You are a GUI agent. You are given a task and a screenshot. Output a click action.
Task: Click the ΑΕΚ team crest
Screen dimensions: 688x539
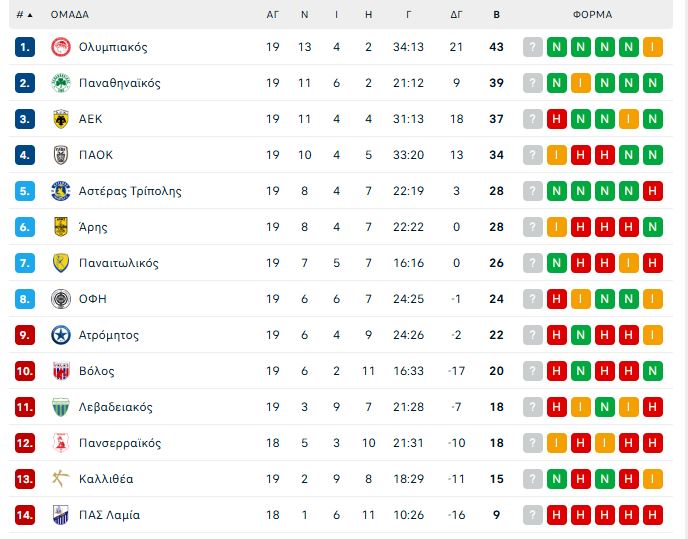(x=60, y=119)
